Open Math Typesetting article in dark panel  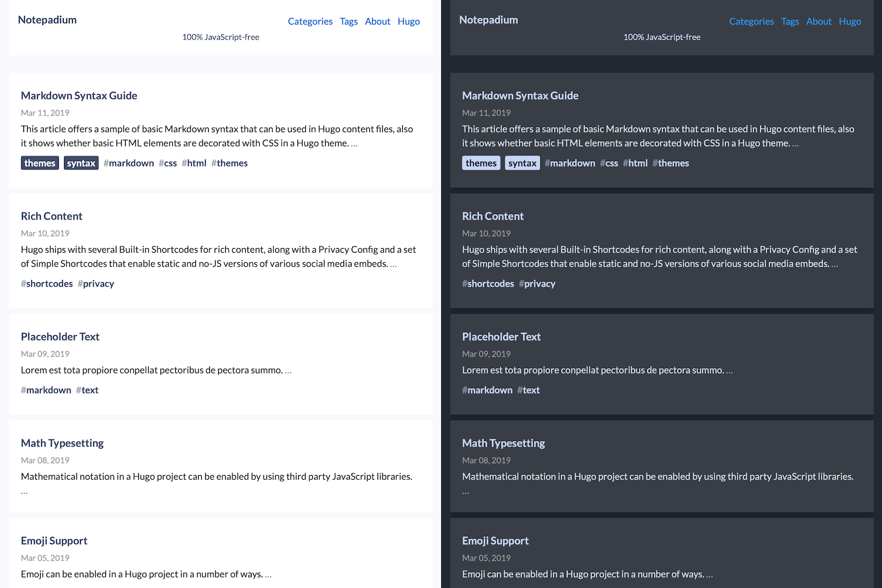pyautogui.click(x=503, y=443)
